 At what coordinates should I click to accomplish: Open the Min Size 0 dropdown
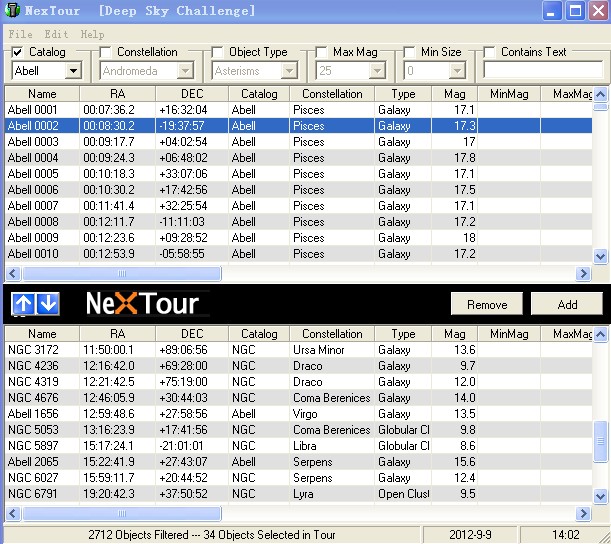coord(457,71)
